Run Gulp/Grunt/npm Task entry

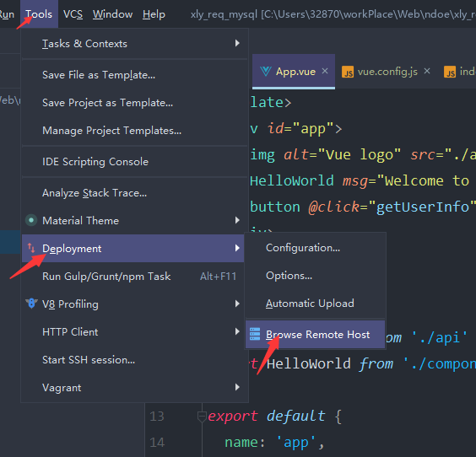point(134,277)
